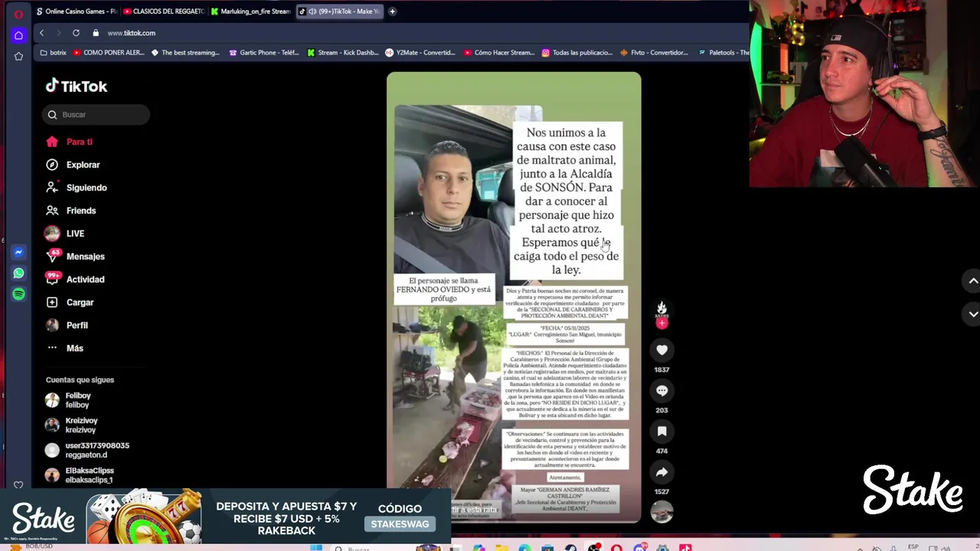Open the Y2Mate - Convertid... bookmark
The width and height of the screenshot is (980, 551).
tap(420, 53)
